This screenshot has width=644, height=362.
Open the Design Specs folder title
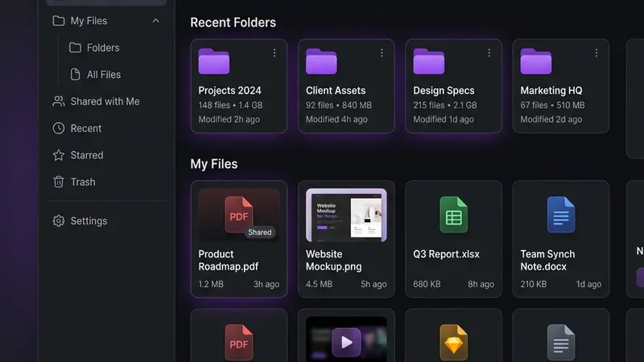click(x=444, y=90)
